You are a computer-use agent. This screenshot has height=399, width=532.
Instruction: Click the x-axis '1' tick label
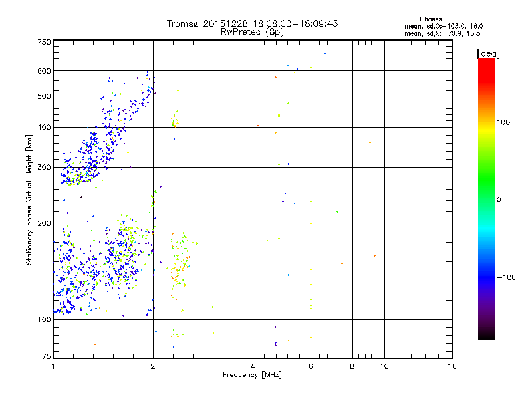coord(53,366)
